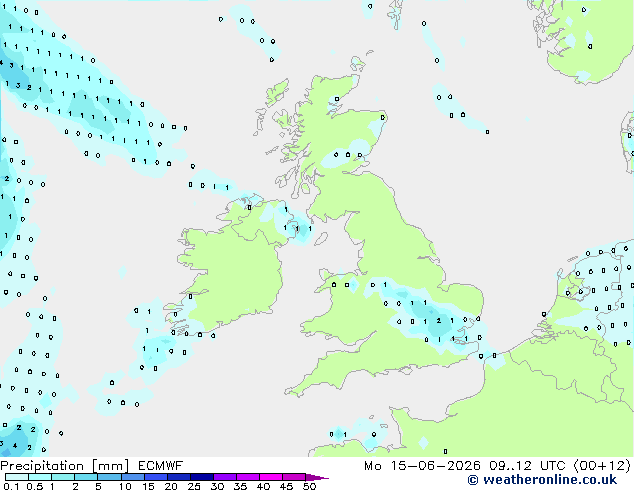Click the ECMWF model name label
The width and height of the screenshot is (634, 490).
coord(161,466)
